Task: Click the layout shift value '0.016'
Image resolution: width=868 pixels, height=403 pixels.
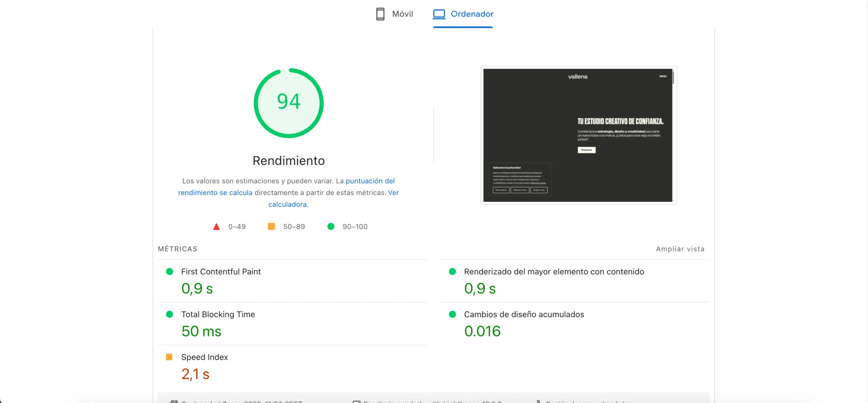Action: [482, 331]
